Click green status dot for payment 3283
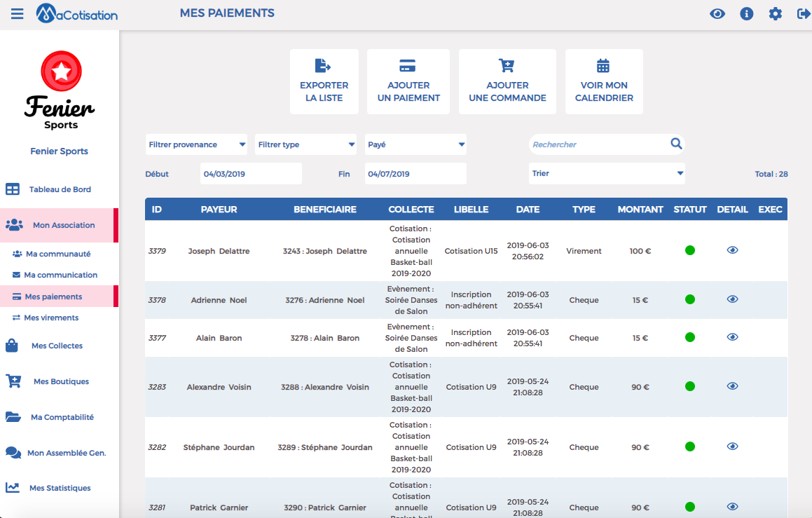This screenshot has height=518, width=812. (x=690, y=386)
